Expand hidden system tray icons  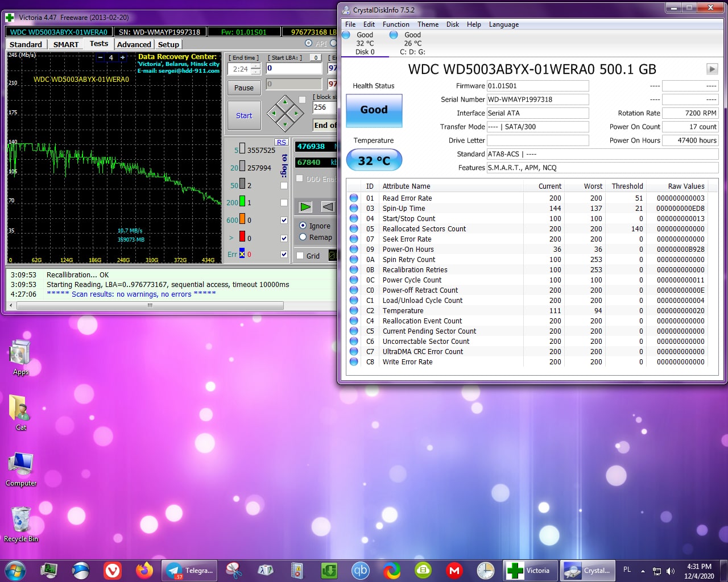pos(643,571)
